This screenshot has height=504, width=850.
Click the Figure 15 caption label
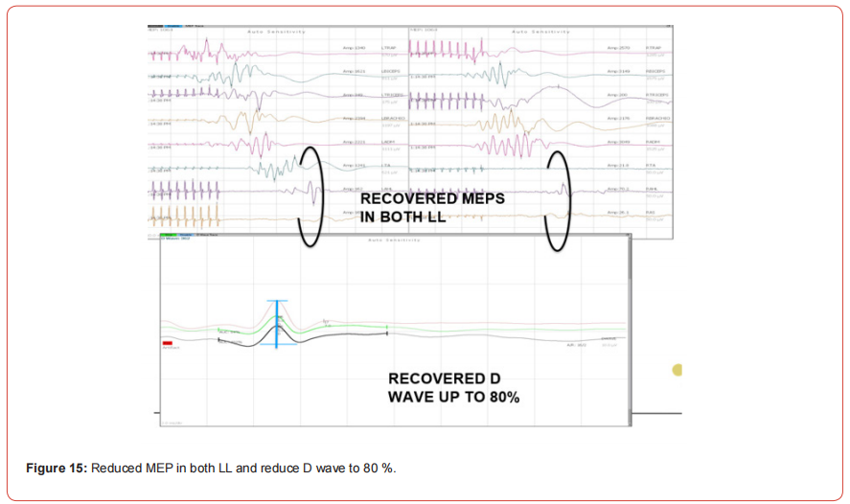click(57, 469)
